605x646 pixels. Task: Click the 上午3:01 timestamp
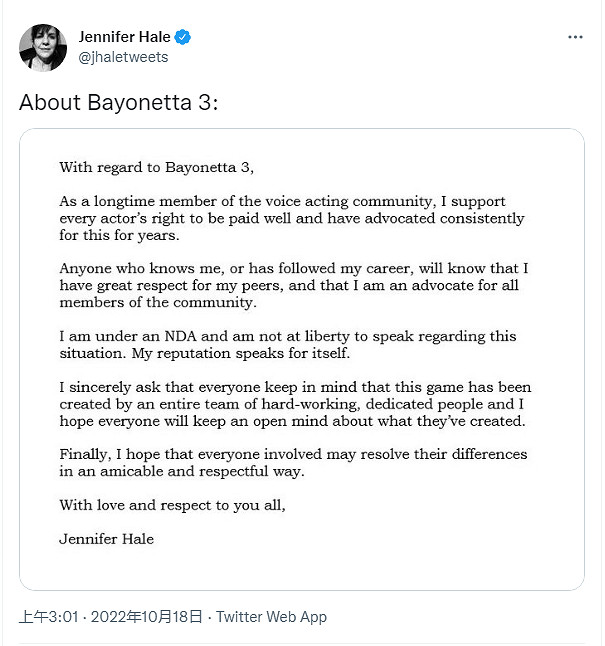[49, 617]
